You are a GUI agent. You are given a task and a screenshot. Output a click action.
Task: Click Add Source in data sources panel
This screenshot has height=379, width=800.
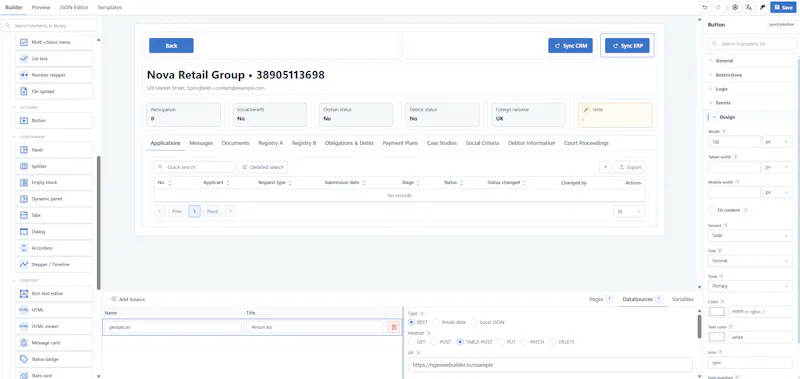[128, 299]
